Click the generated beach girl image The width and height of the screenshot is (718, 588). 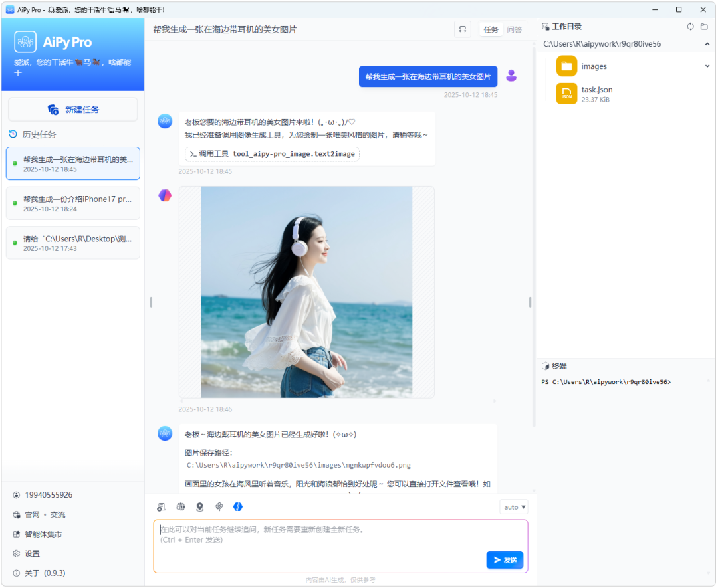(x=306, y=292)
